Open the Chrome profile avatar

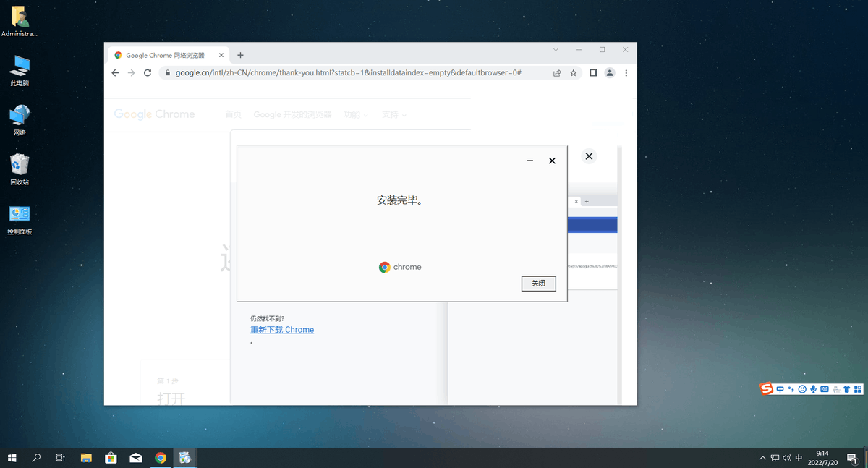pyautogui.click(x=610, y=73)
